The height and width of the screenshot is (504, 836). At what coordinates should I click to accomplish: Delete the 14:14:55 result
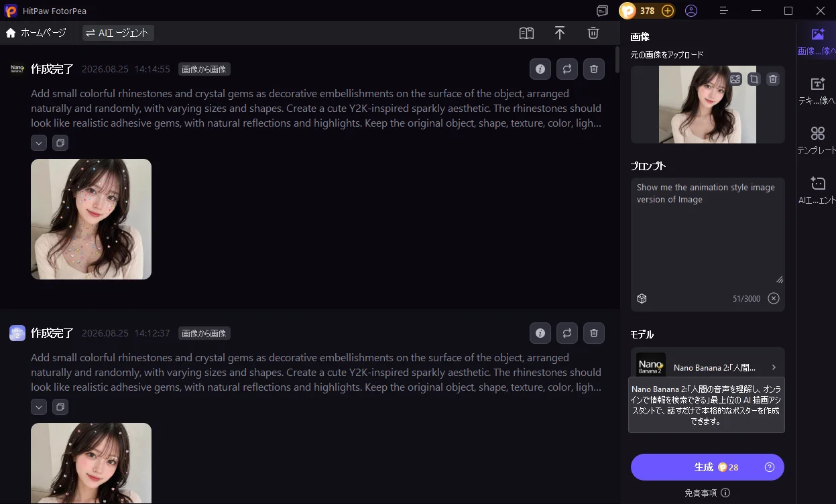click(594, 69)
